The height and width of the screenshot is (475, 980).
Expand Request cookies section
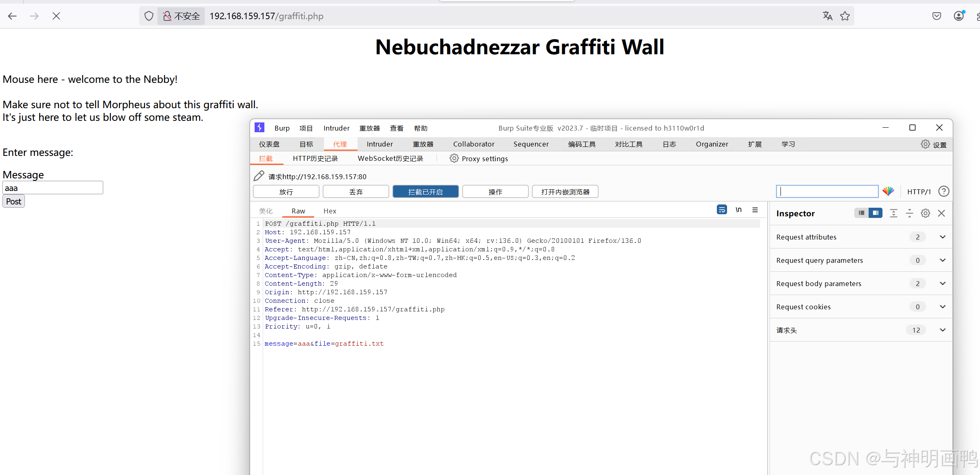[942, 307]
